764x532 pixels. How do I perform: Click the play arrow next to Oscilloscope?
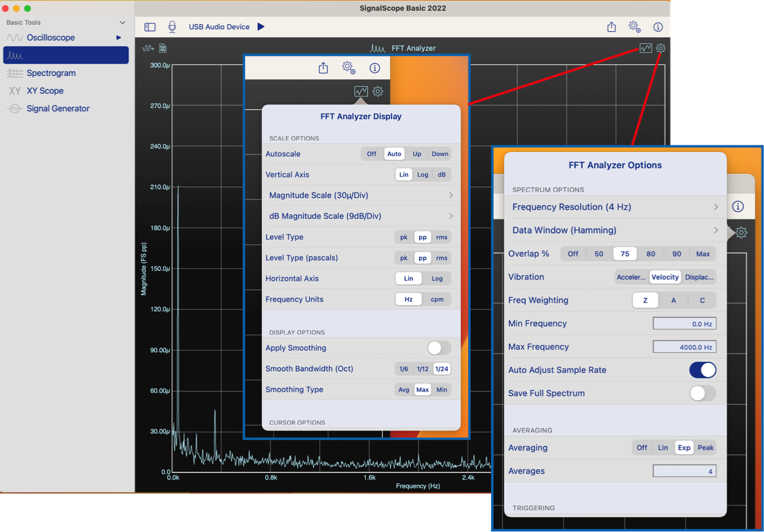pos(119,38)
